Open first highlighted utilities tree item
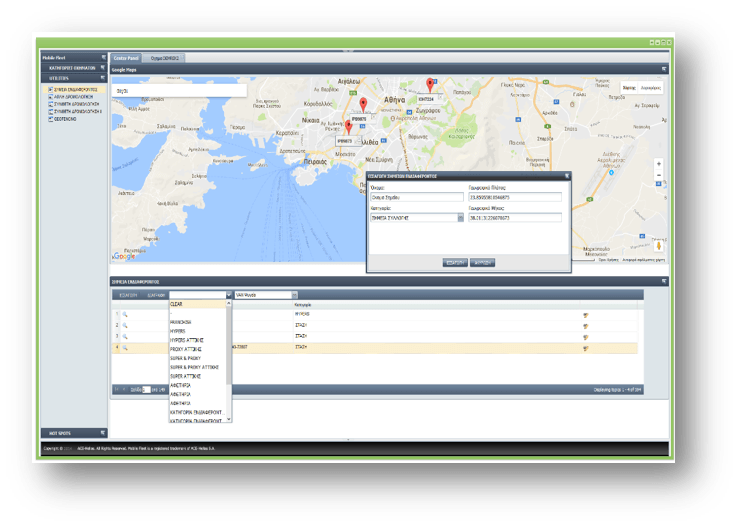The width and height of the screenshot is (740, 528). [73, 89]
